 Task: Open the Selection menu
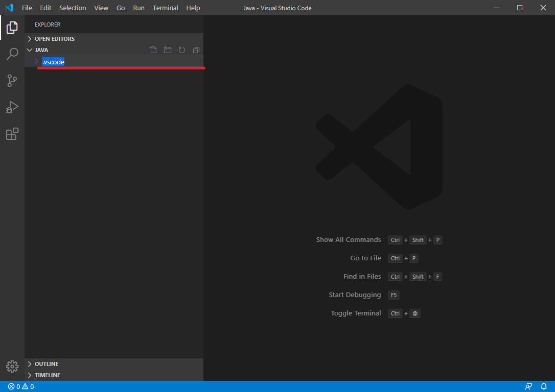click(73, 8)
